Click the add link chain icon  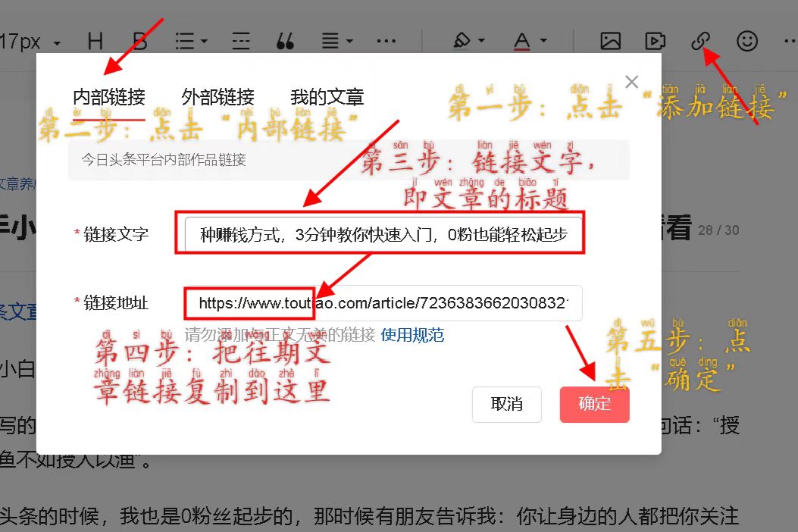[x=699, y=41]
